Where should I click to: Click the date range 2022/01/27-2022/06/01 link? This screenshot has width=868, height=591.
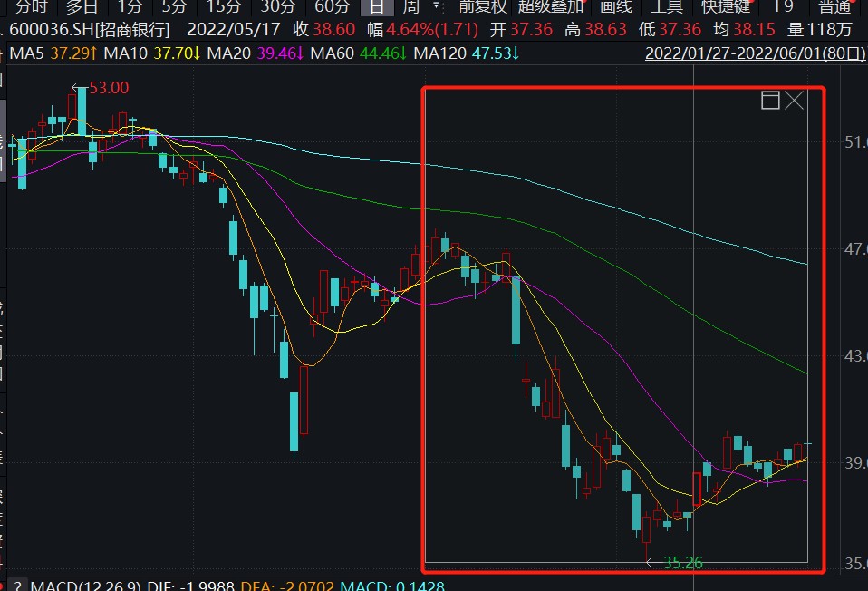pyautogui.click(x=755, y=53)
